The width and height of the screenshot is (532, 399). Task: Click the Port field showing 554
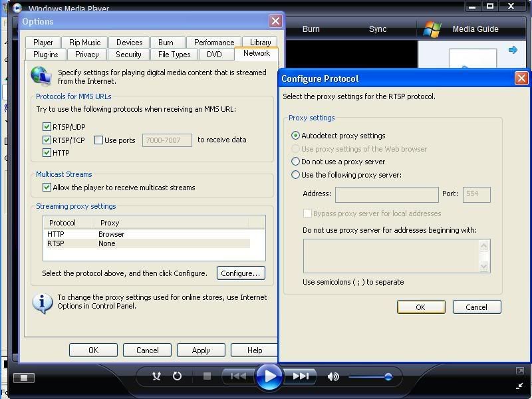(477, 195)
